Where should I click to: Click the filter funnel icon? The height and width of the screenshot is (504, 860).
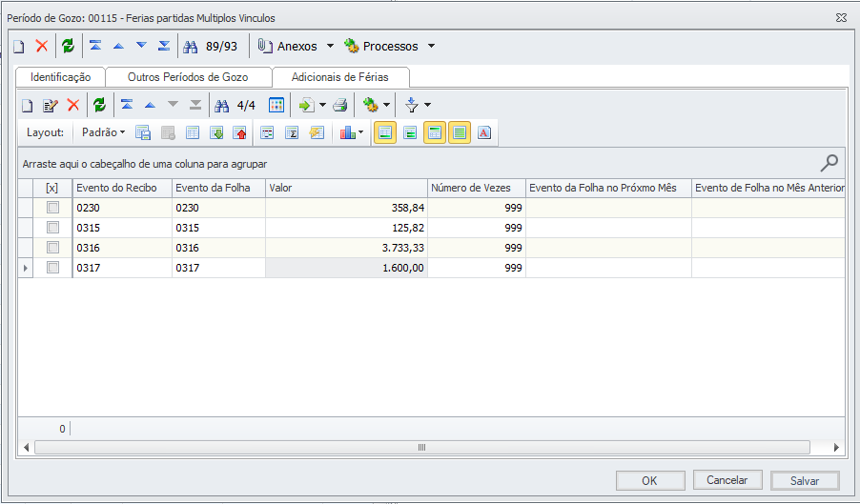click(411, 105)
